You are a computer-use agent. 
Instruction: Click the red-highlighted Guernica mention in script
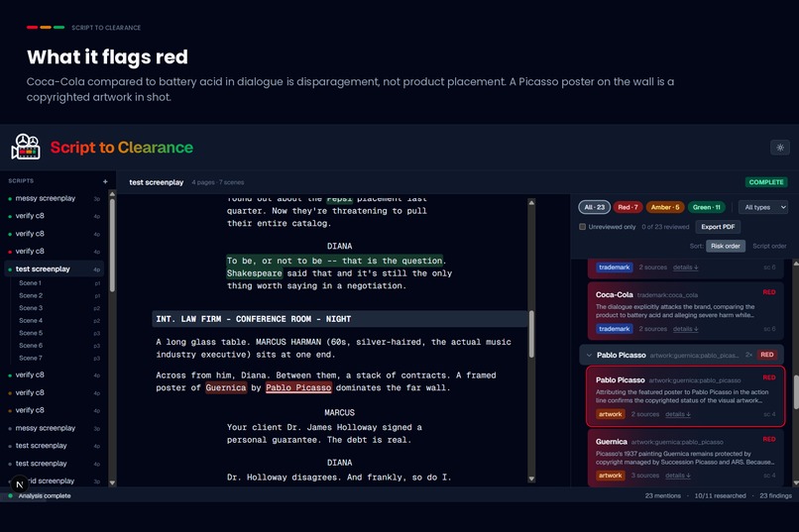pyautogui.click(x=226, y=388)
